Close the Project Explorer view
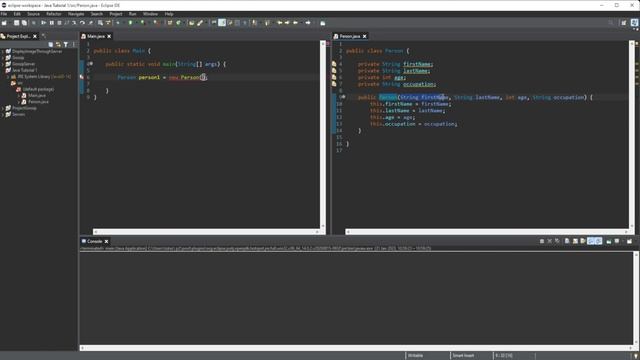The image size is (640, 360). pyautogui.click(x=35, y=36)
